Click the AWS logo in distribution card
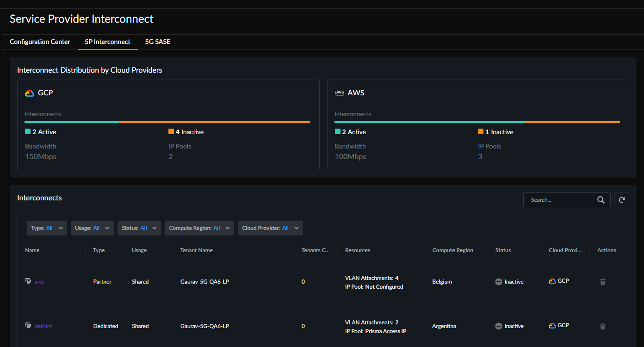The image size is (644, 347). pos(340,93)
